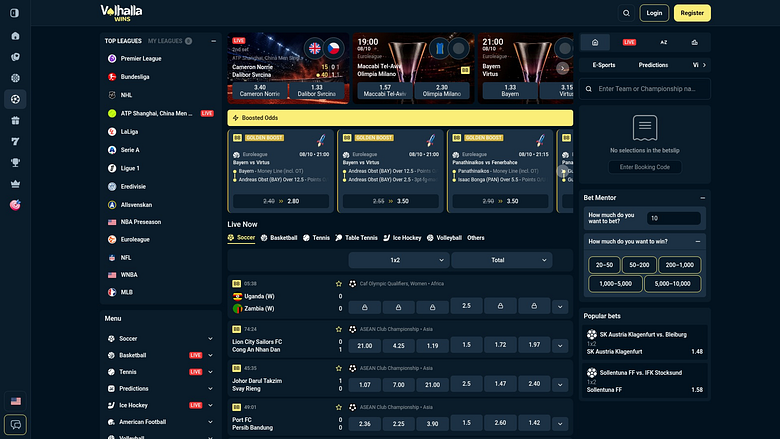Select the 200-1,000 win range option
Screen dimensions: 780x439
point(680,265)
